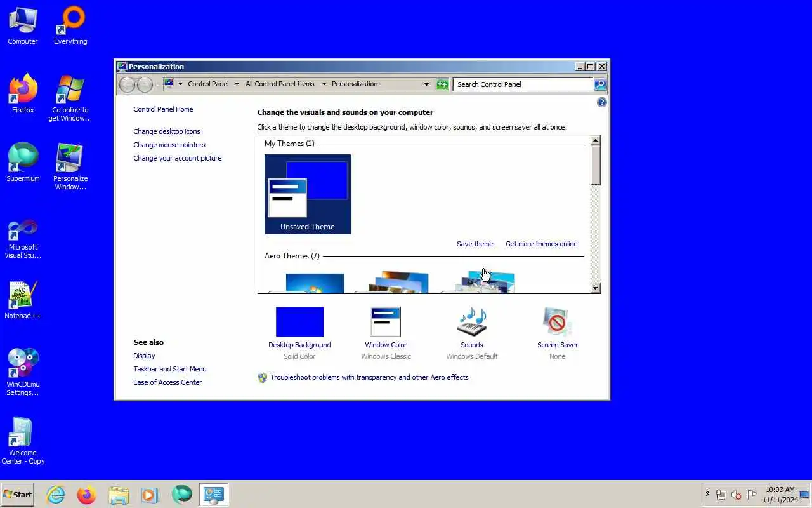
Task: Click the Start button
Action: click(x=18, y=495)
